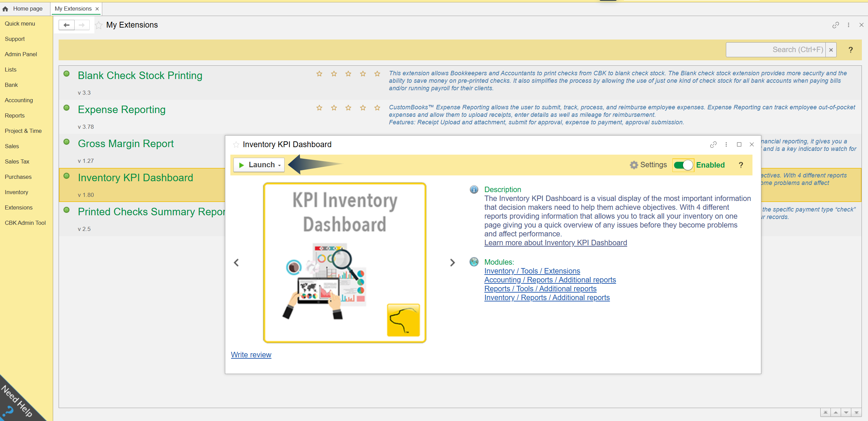868x421 pixels.
Task: Click the Write review link
Action: (x=251, y=355)
